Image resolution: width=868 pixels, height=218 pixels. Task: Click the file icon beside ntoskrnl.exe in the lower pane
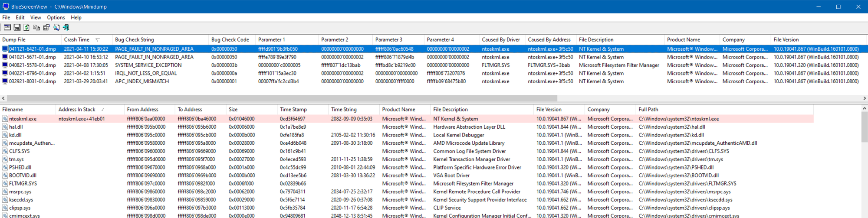(5, 119)
